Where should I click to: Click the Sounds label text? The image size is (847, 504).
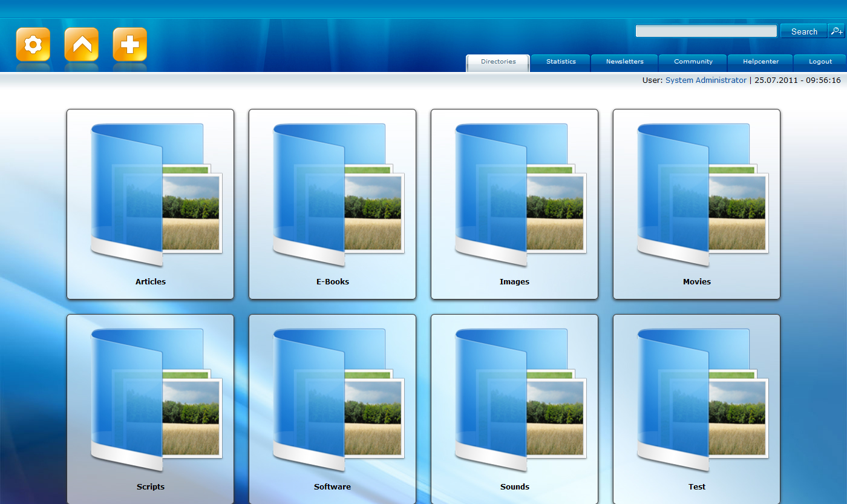click(515, 486)
